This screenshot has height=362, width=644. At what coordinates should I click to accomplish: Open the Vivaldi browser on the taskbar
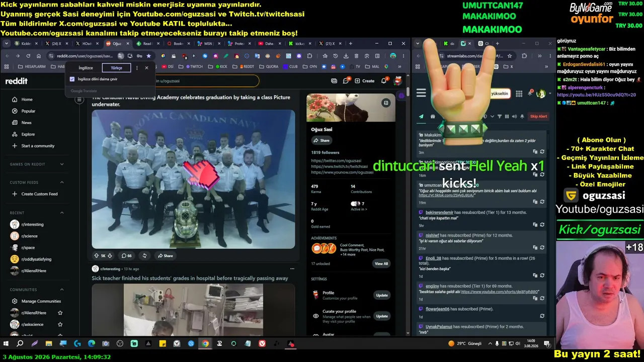(x=262, y=344)
